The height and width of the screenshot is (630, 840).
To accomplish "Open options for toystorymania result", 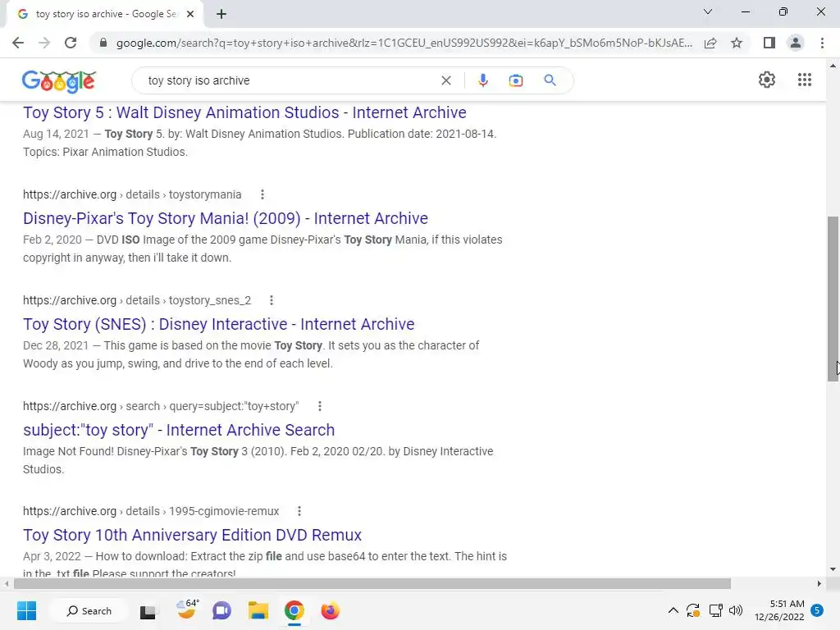I will [262, 194].
